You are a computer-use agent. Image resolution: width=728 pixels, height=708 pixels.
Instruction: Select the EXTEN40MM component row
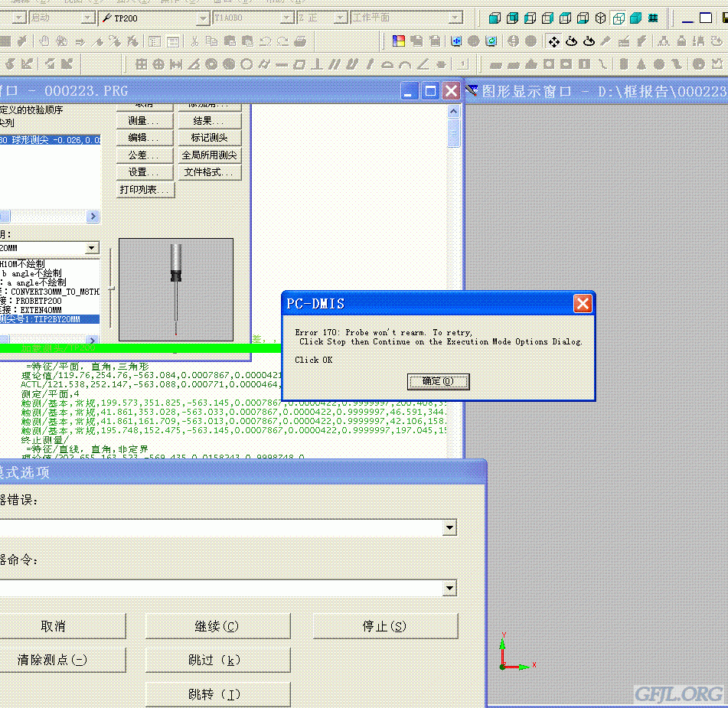[x=50, y=310]
